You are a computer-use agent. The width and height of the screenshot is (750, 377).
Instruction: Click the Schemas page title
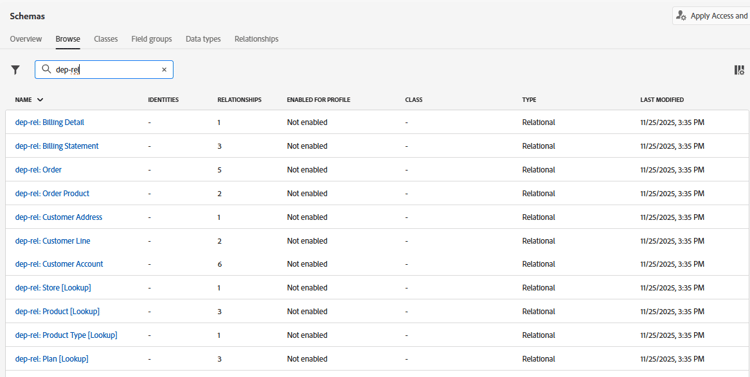click(x=27, y=16)
